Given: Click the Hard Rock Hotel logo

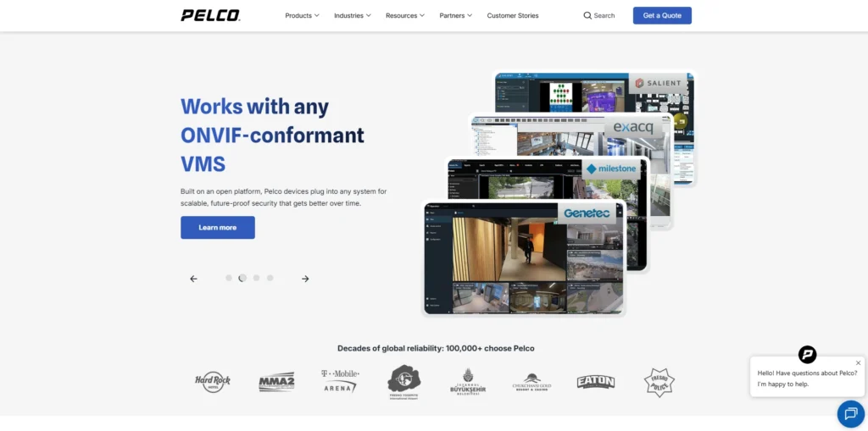Looking at the screenshot, I should click(x=213, y=381).
